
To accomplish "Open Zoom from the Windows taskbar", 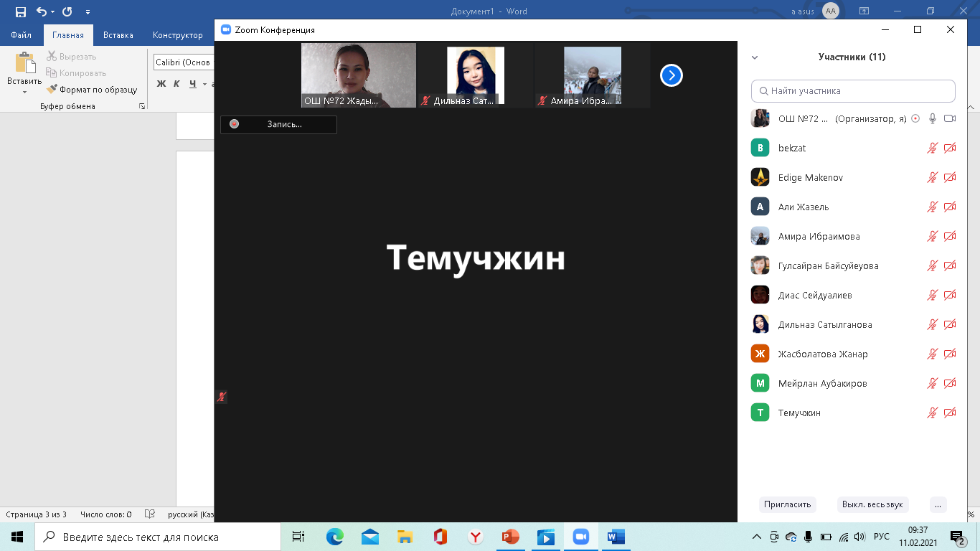I will 580,537.
